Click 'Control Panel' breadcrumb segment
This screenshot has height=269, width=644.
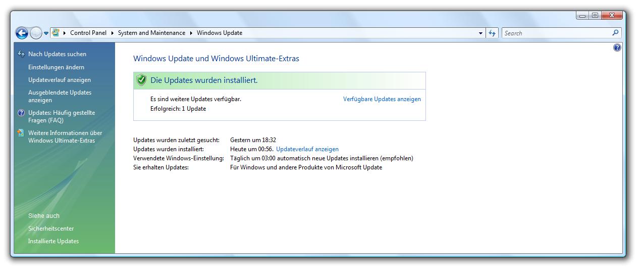(x=88, y=33)
